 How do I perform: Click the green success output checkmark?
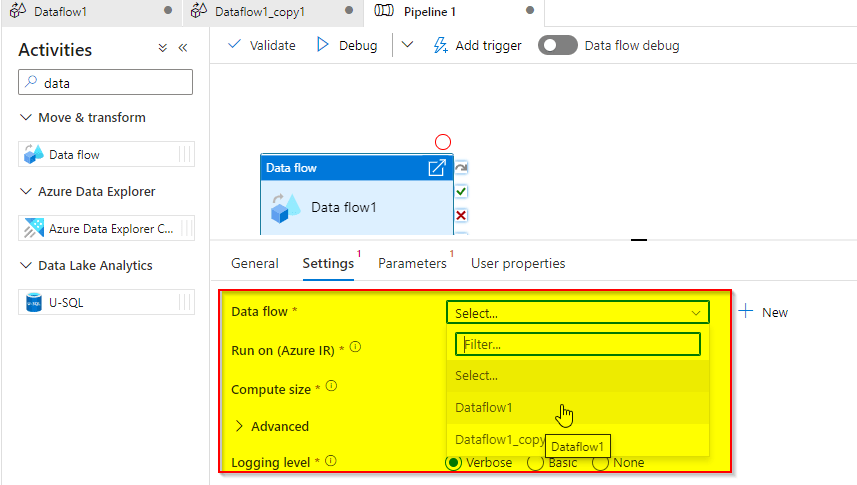coord(461,191)
